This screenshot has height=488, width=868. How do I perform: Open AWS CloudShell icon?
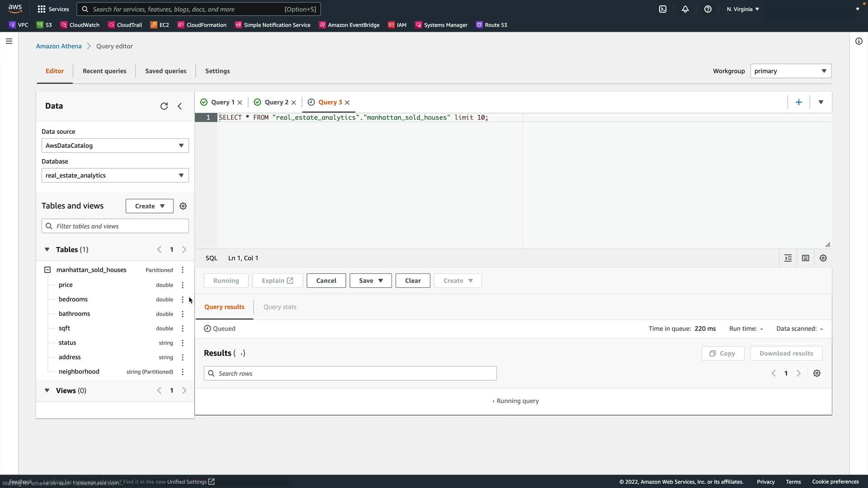pos(663,9)
